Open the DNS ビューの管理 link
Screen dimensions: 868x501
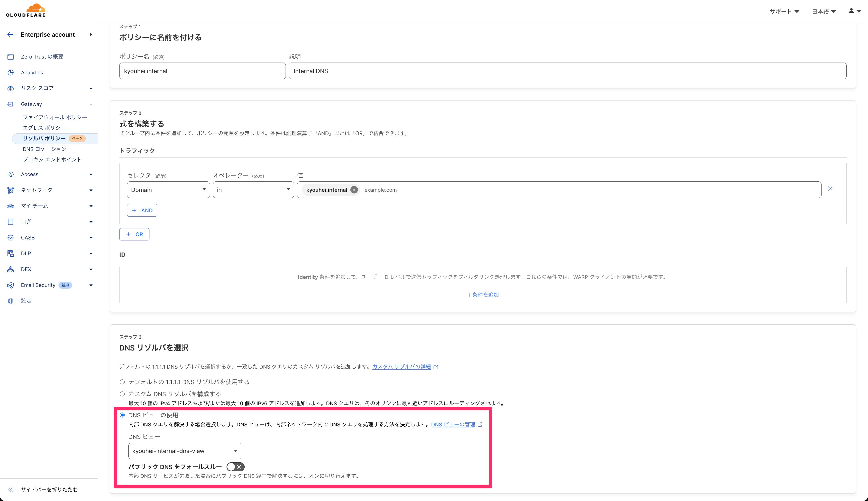[457, 425]
